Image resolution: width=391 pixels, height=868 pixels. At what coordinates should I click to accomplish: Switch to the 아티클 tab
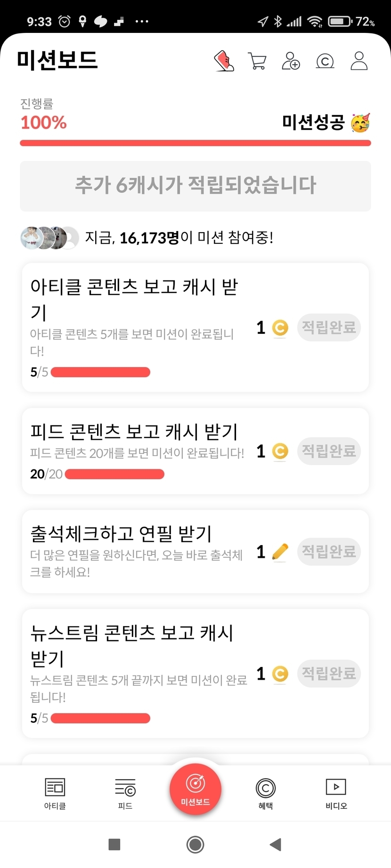(55, 794)
